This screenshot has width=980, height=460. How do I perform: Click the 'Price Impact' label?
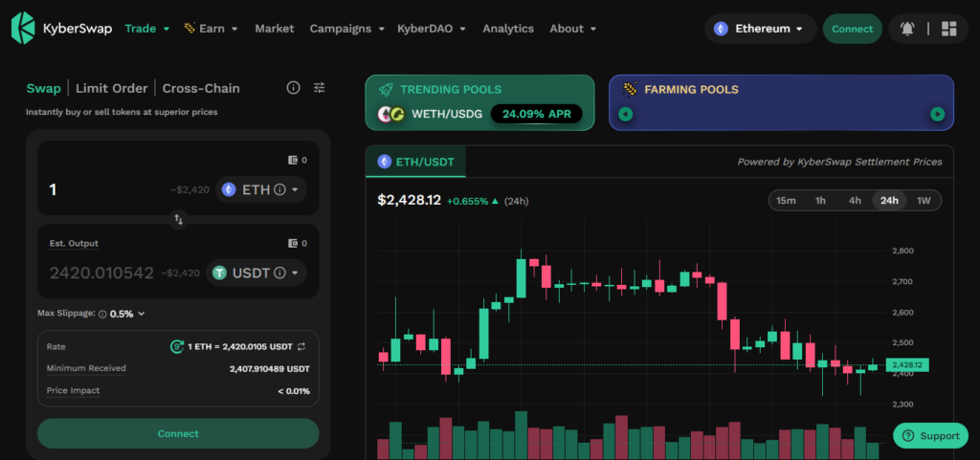pyautogui.click(x=73, y=391)
